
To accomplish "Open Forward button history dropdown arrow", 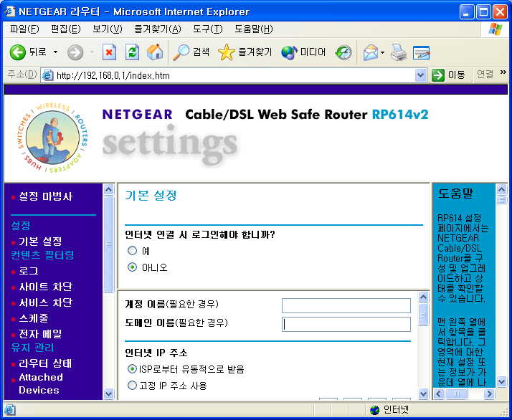I will coord(92,52).
